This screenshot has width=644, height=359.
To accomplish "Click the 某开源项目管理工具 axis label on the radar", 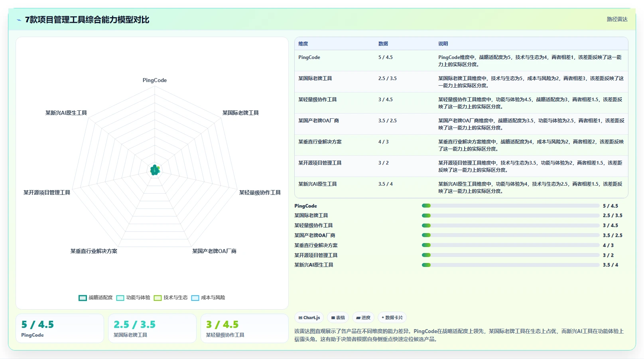I will tap(47, 192).
